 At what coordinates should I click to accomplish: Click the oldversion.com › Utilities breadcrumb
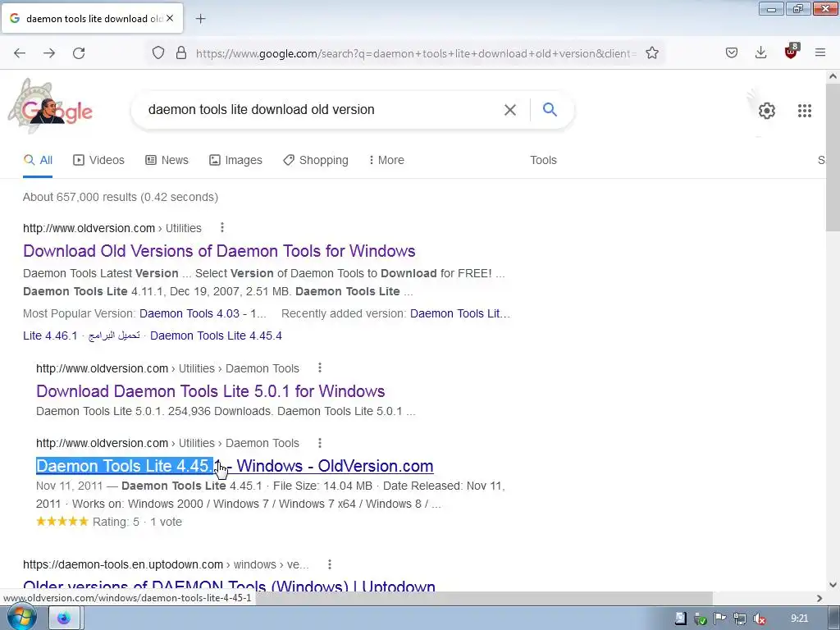tap(112, 228)
